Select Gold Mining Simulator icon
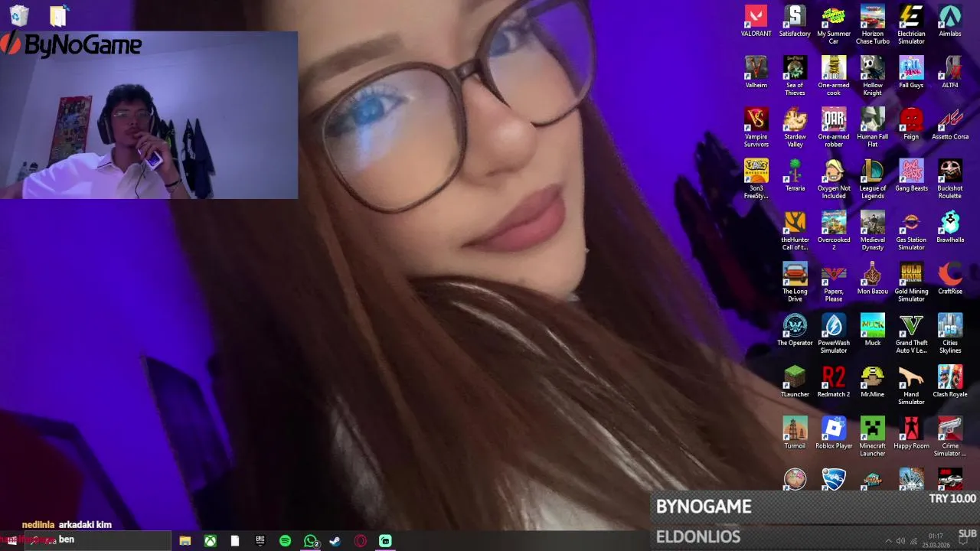Screen dimensions: 980x551 pyautogui.click(x=911, y=281)
